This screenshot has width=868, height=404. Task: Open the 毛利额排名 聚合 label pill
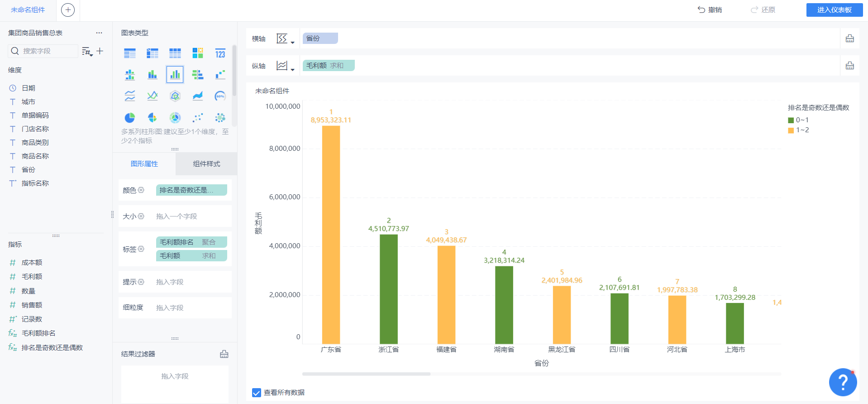191,242
